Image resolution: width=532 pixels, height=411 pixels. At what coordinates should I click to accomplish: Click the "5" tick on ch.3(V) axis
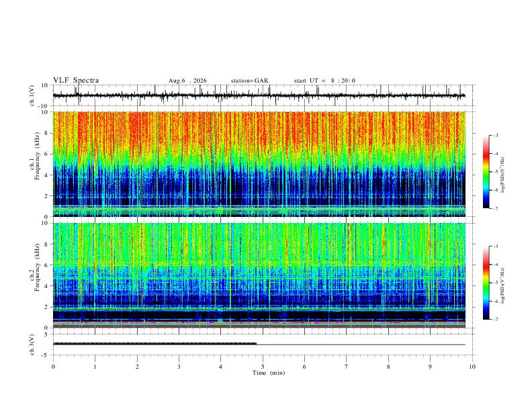[46, 334]
